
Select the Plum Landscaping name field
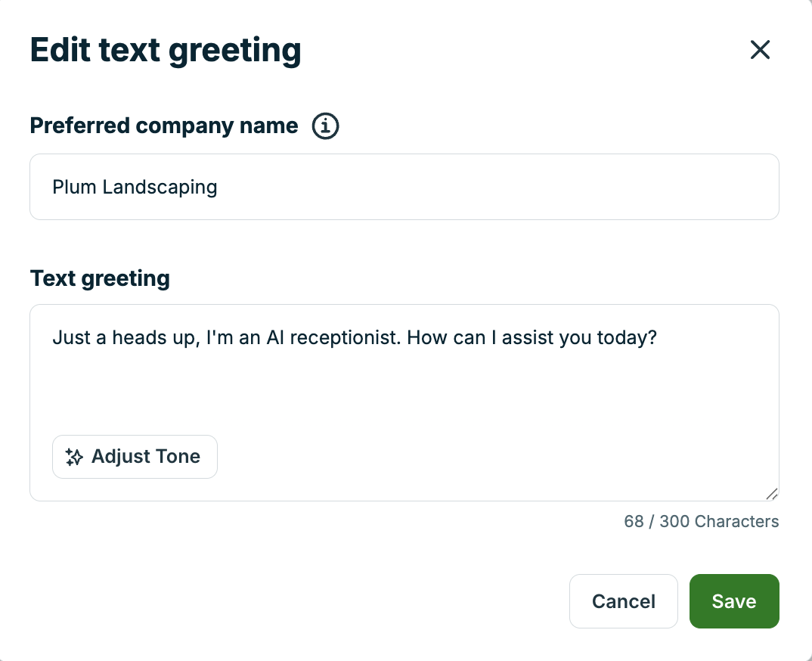pyautogui.click(x=404, y=187)
